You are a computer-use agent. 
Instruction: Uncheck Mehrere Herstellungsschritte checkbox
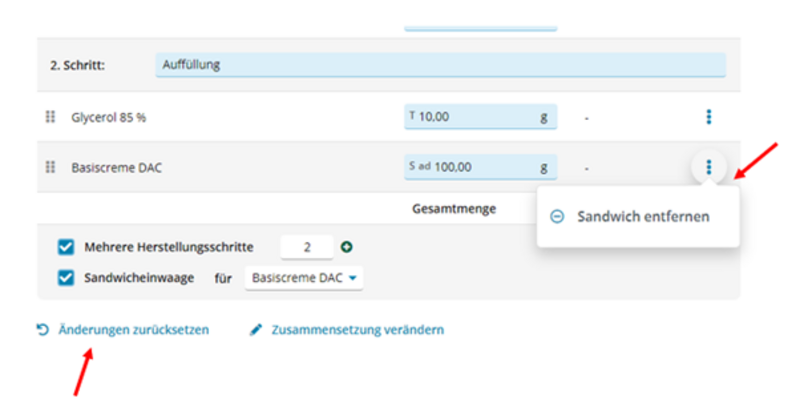tap(66, 247)
